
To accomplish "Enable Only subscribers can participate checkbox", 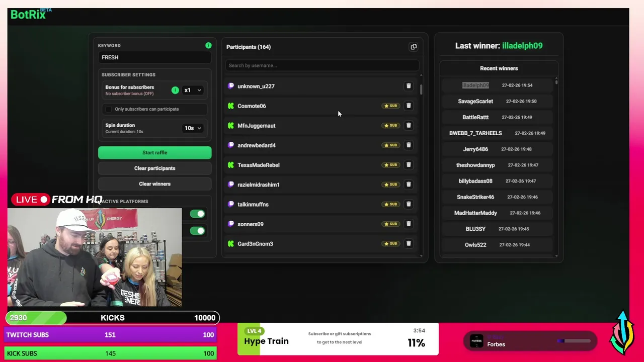I will 108,109.
